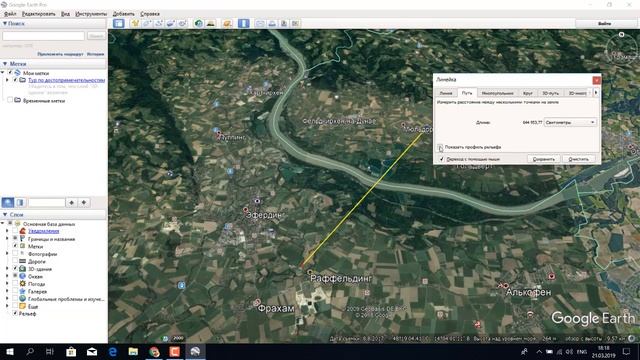
Task: Select the Add Placemark pushpin tool
Action: pos(135,23)
